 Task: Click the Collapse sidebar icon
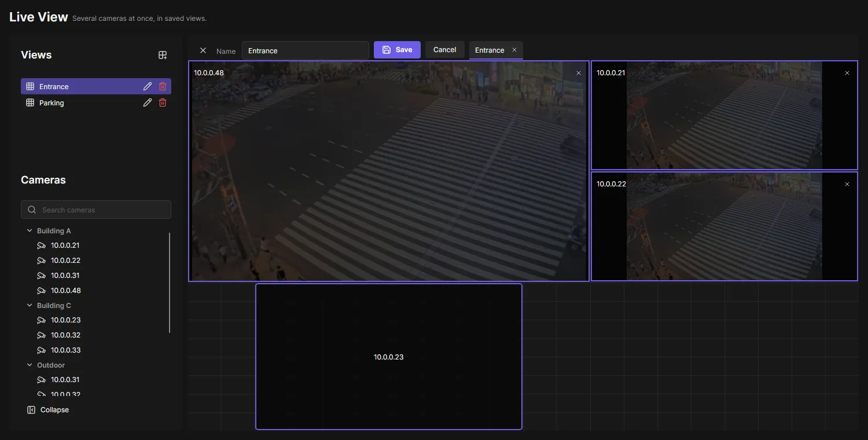point(31,410)
